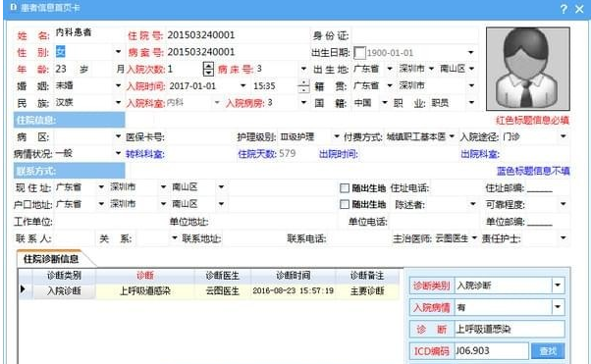Image resolution: width=591 pixels, height=364 pixels.
Task: Open the 付费方式 dropdown
Action: pos(452,136)
